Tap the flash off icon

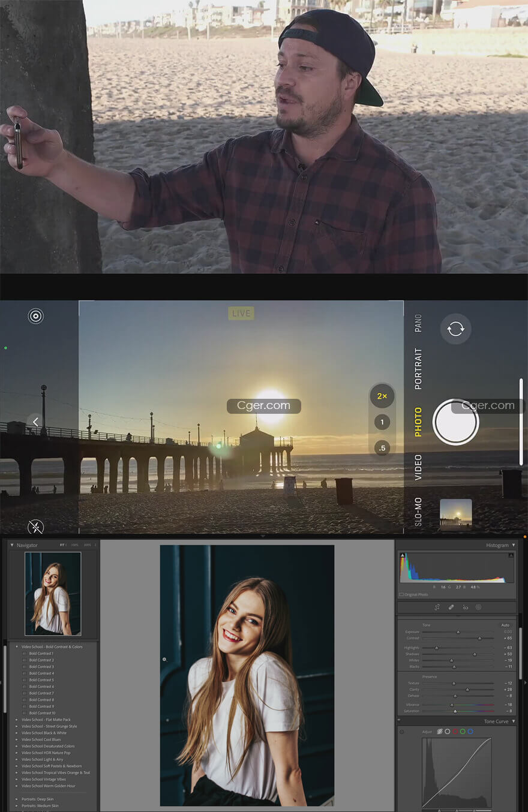tap(35, 527)
